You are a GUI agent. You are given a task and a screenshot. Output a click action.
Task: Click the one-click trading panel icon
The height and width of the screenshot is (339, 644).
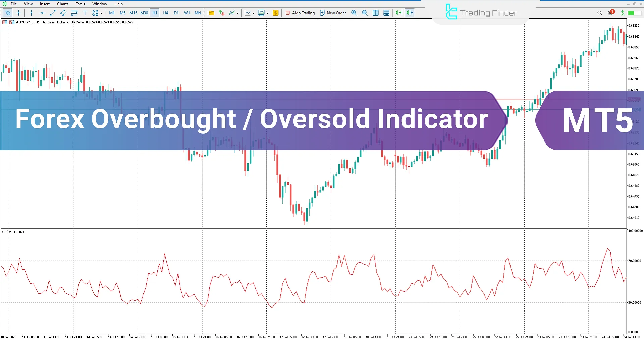pyautogui.click(x=5, y=22)
